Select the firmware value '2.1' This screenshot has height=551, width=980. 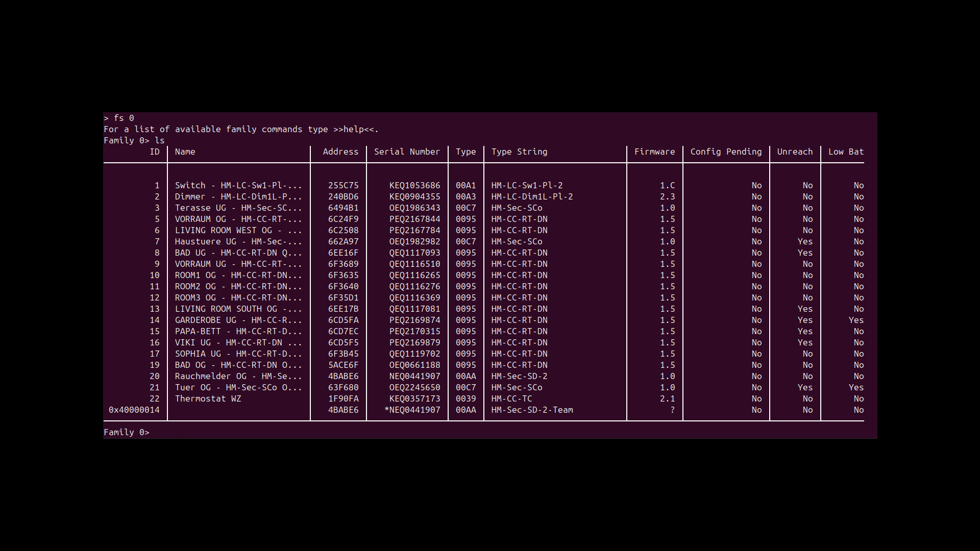(x=667, y=398)
